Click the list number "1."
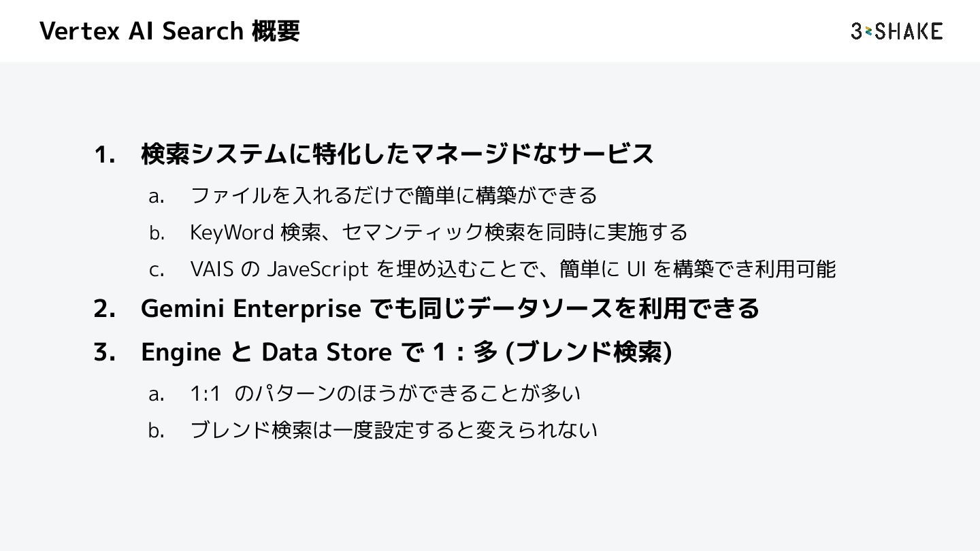 (104, 154)
